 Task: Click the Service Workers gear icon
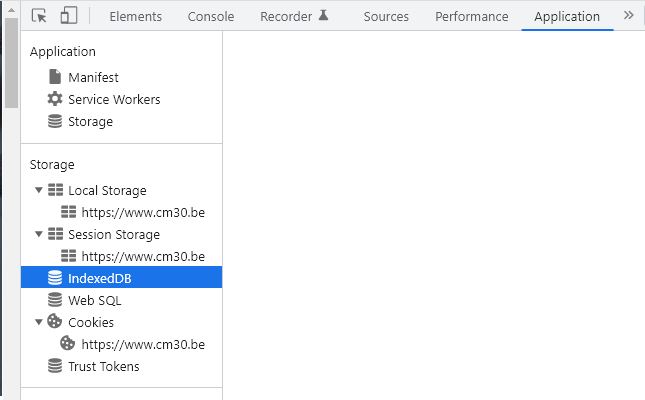click(55, 99)
